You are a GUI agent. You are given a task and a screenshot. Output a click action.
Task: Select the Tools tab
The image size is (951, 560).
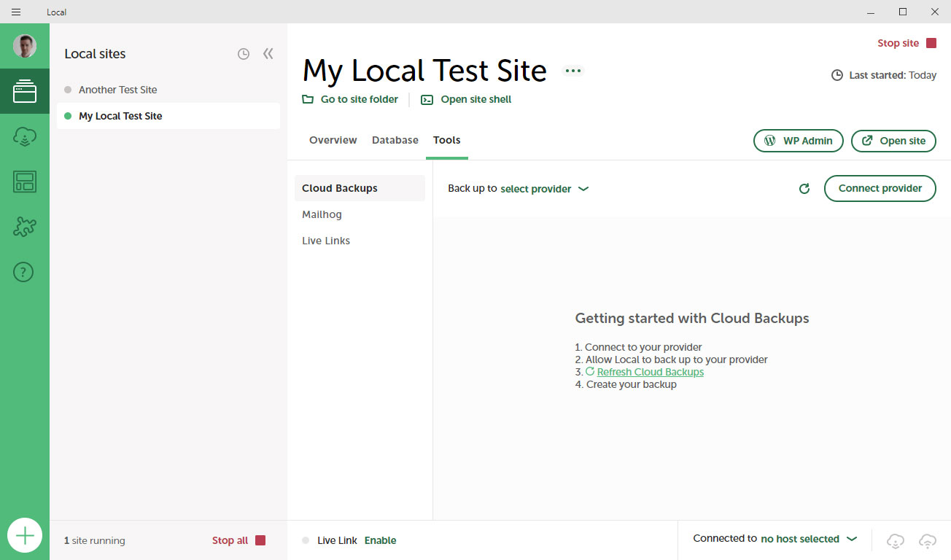pyautogui.click(x=447, y=140)
